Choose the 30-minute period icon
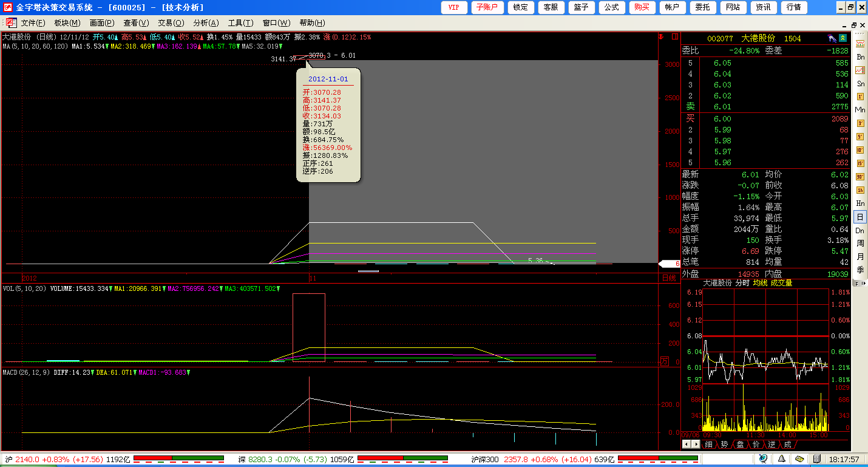Viewport: 868px width, 467px height. tap(860, 177)
